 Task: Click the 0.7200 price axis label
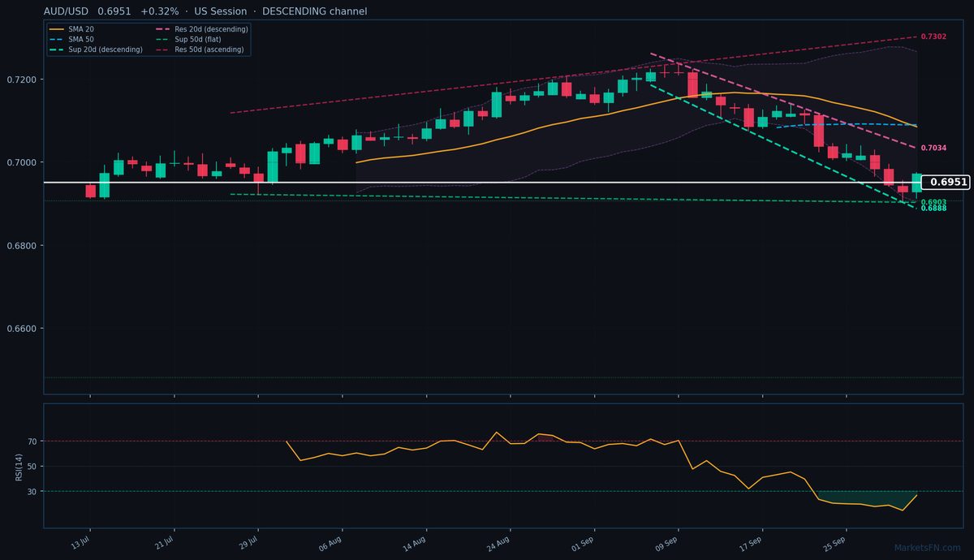tap(21, 80)
